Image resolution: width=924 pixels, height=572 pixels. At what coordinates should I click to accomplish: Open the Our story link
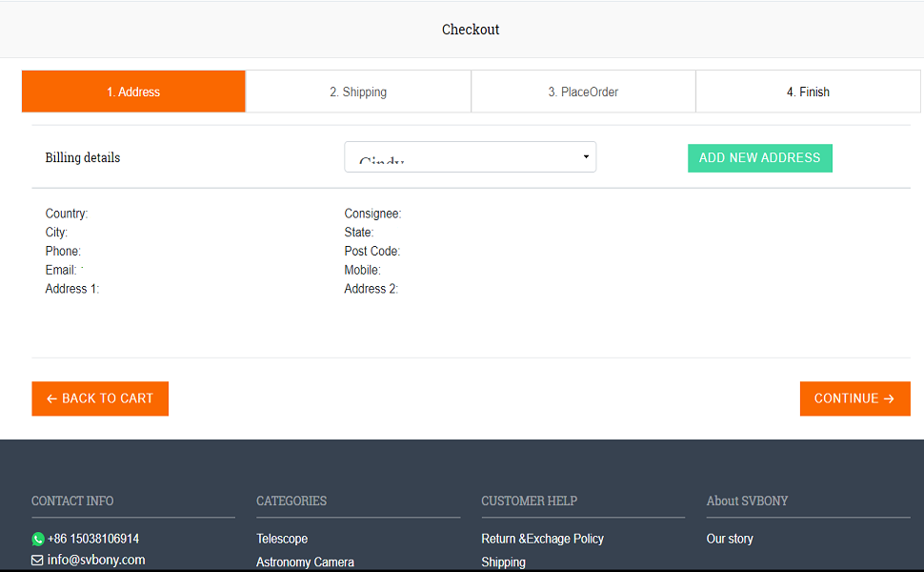730,539
